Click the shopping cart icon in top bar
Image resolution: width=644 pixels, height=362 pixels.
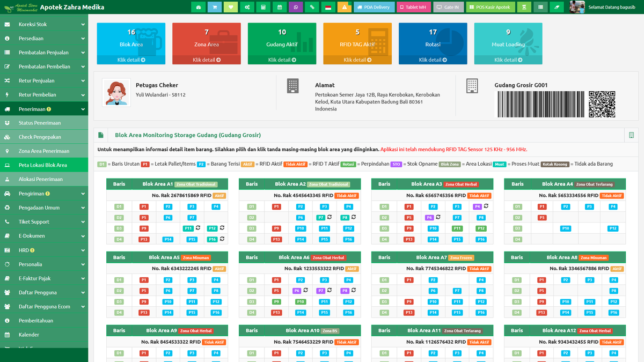[215, 7]
